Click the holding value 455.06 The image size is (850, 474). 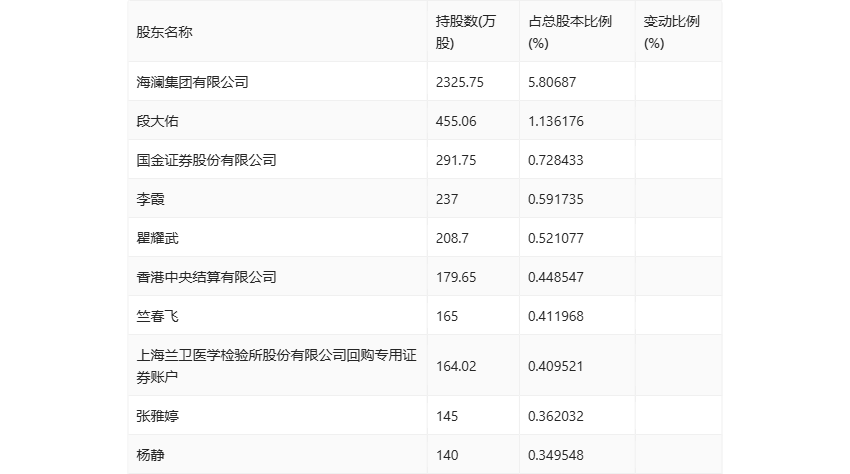pyautogui.click(x=456, y=121)
